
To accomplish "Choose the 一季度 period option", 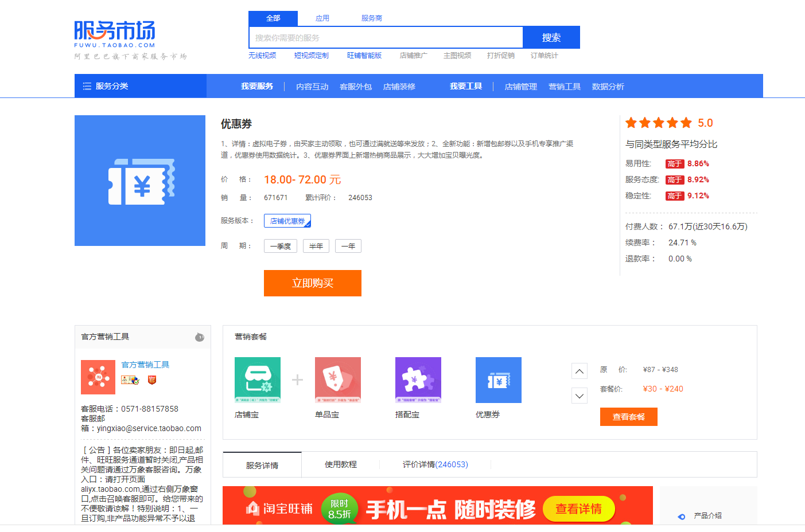I will click(x=281, y=246).
